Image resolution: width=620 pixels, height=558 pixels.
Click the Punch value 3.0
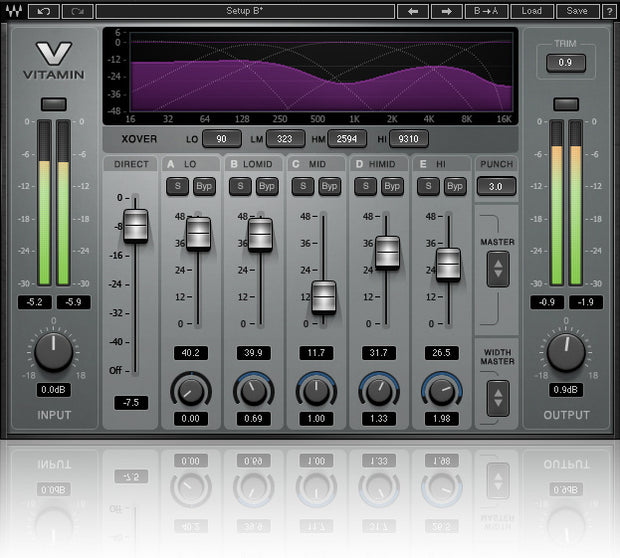(496, 186)
